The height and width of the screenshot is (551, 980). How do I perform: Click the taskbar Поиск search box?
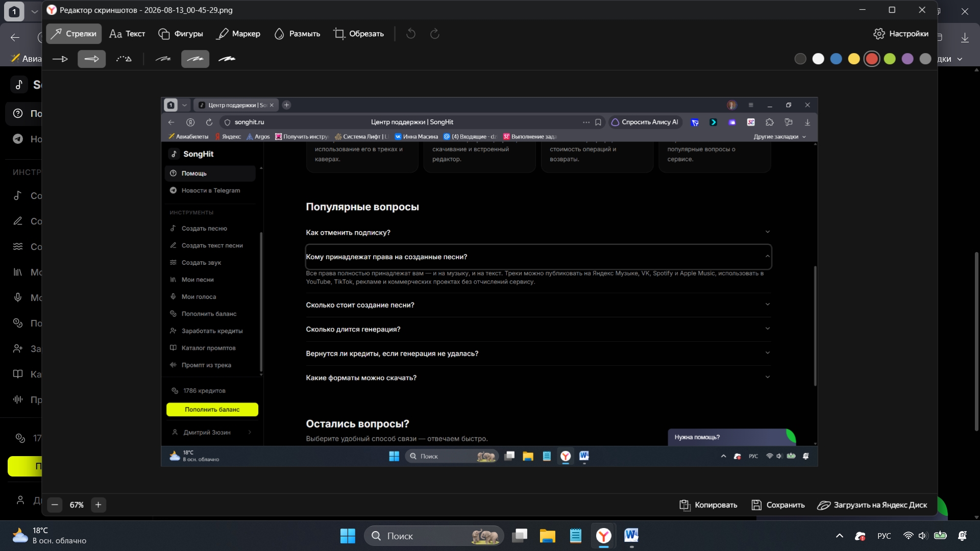click(434, 536)
